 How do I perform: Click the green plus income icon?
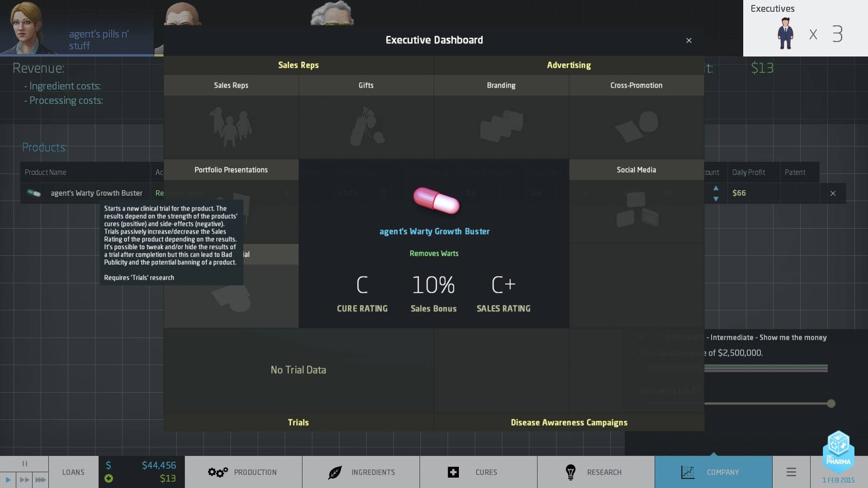click(x=108, y=479)
